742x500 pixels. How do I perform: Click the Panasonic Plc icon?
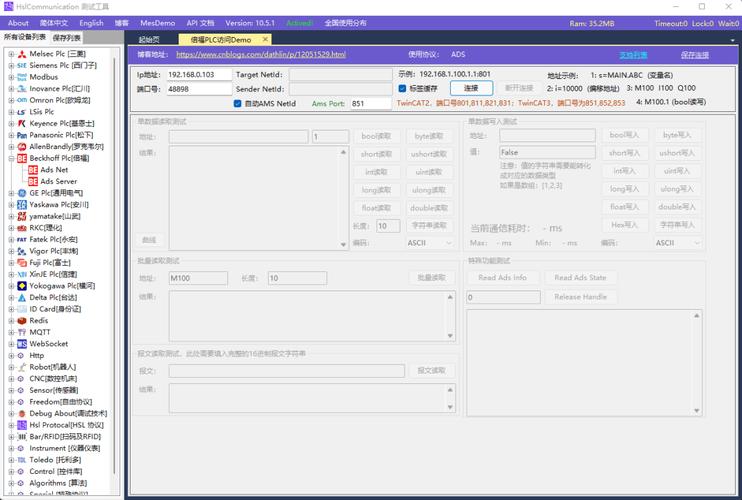[x=22, y=135]
